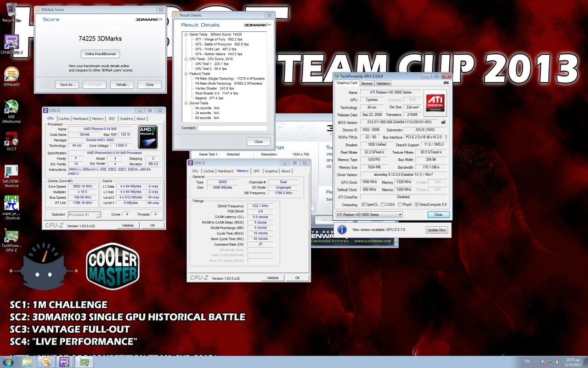
Task: Open the Caches tab in the CPU-Z CPU window
Action: click(x=64, y=119)
